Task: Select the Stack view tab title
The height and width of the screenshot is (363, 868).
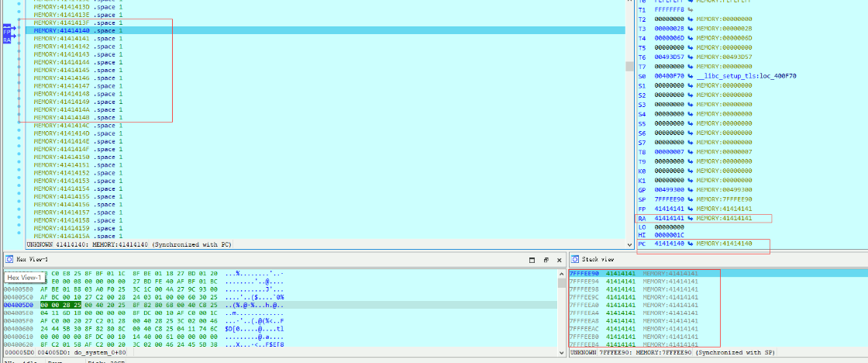Action: [x=598, y=259]
